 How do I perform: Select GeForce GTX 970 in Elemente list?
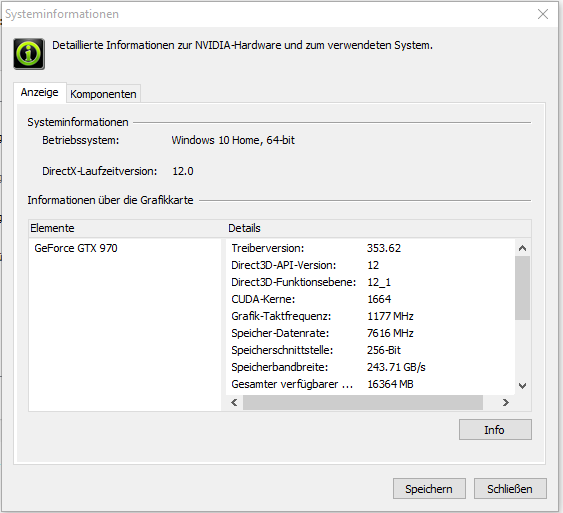[x=76, y=248]
